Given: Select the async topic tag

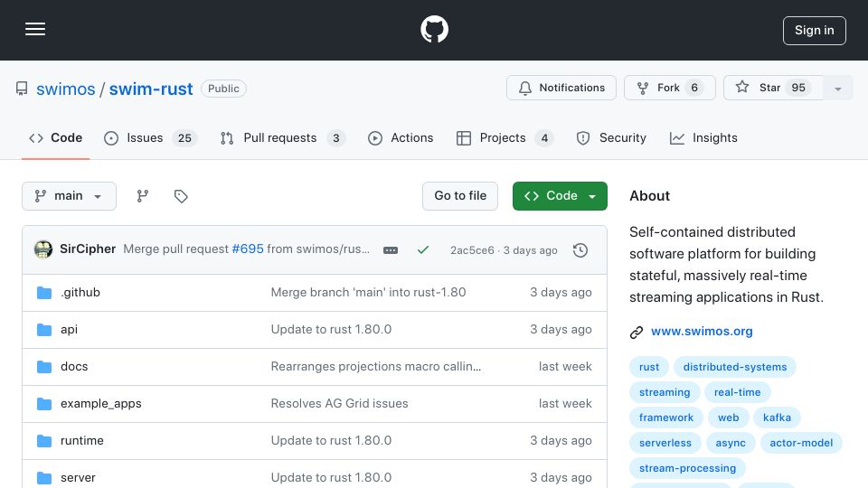Looking at the screenshot, I should pos(731,443).
